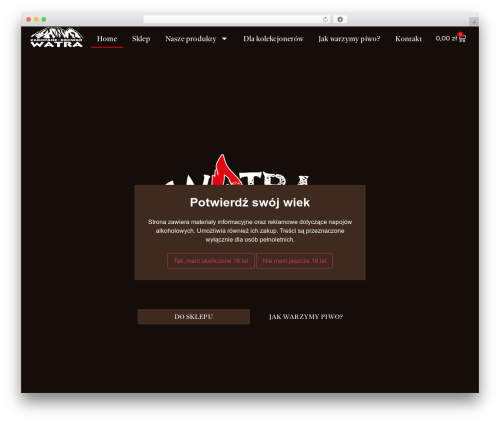Click Nie mam jeszcze 18 lat button
This screenshot has width=500, height=423.
(294, 261)
